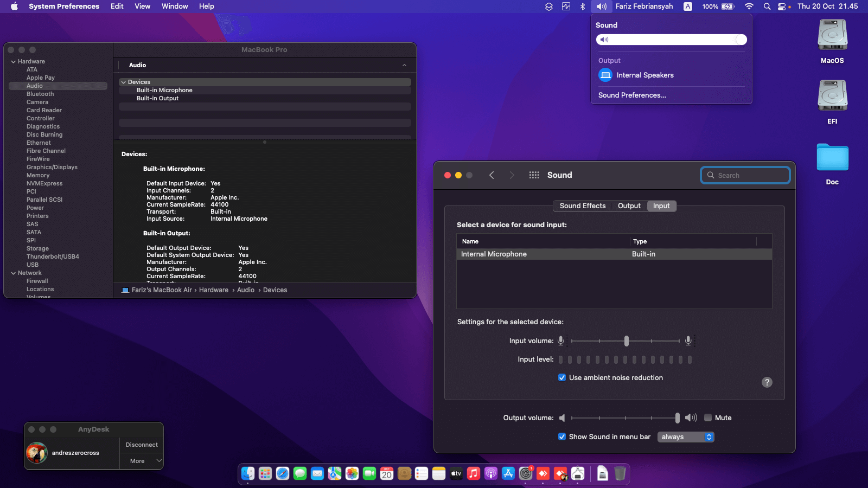This screenshot has width=868, height=488.
Task: Go back in the Sound preferences window
Action: 492,175
